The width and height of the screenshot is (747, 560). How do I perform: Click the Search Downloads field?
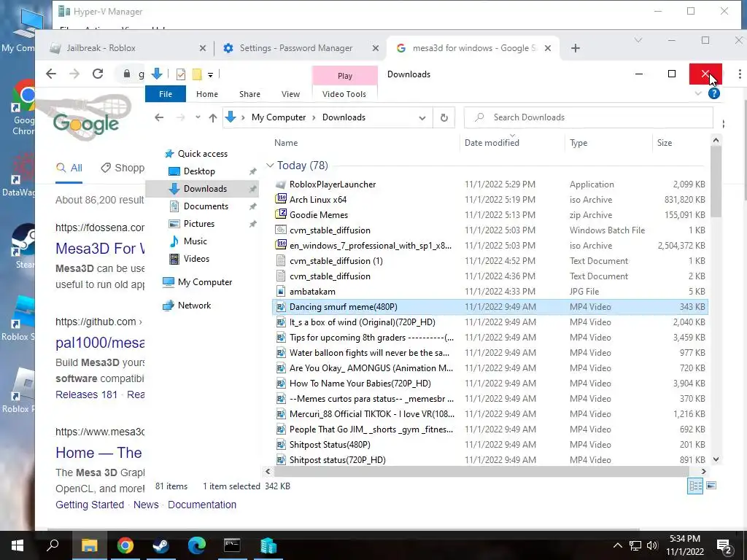coord(589,117)
